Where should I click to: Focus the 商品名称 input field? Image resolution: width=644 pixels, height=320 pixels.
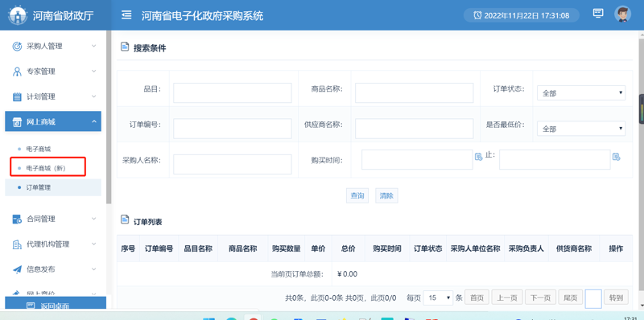(415, 92)
